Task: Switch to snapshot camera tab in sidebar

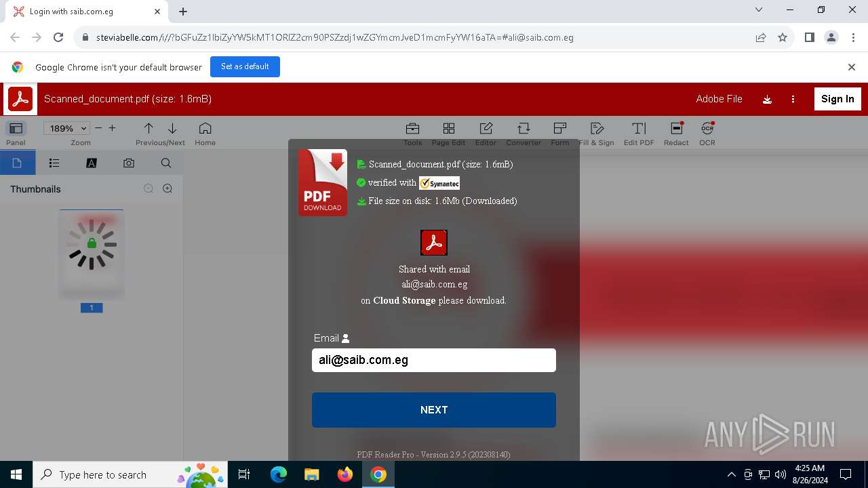Action: pos(129,163)
